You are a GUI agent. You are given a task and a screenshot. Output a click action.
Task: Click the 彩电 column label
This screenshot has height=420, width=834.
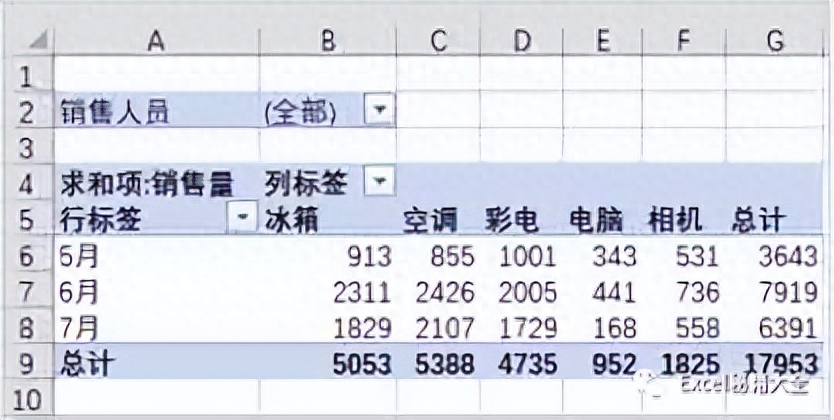click(x=521, y=219)
